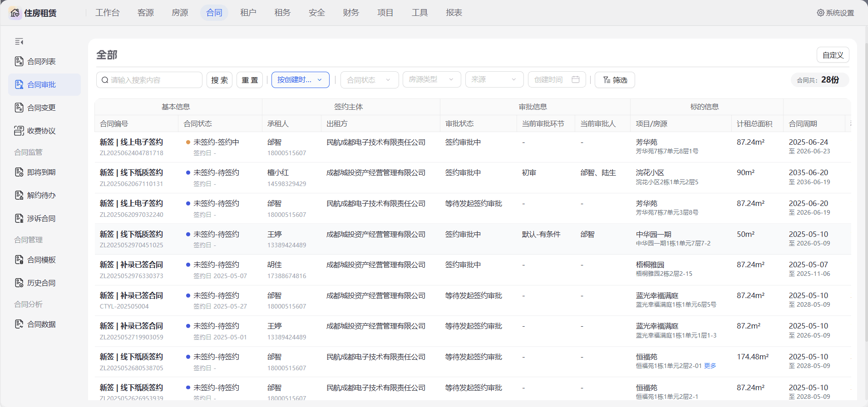Click the 住房租赁 house logo icon
This screenshot has width=868, height=407.
coord(15,13)
